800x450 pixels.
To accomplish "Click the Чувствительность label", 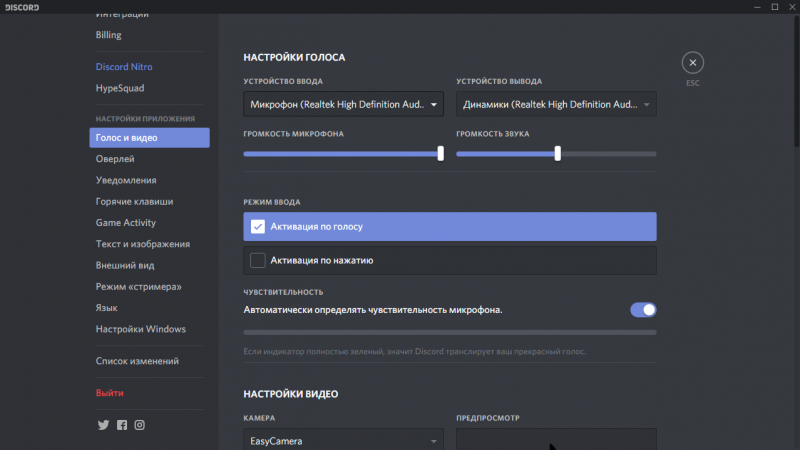I will point(283,292).
